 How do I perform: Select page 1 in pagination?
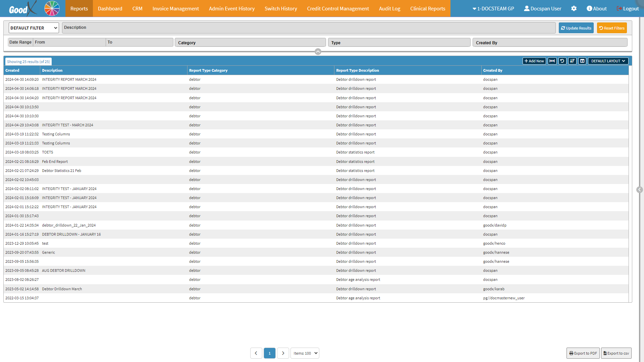[270, 353]
